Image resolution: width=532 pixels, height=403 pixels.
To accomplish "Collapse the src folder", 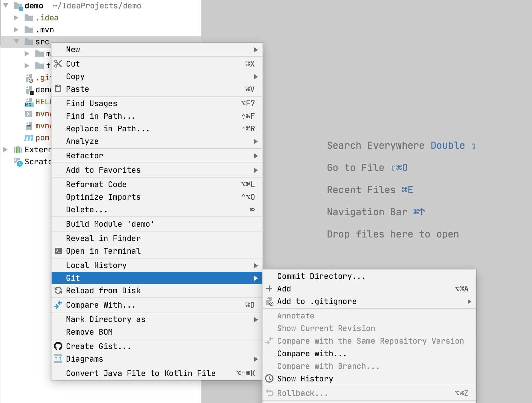I will (x=16, y=41).
